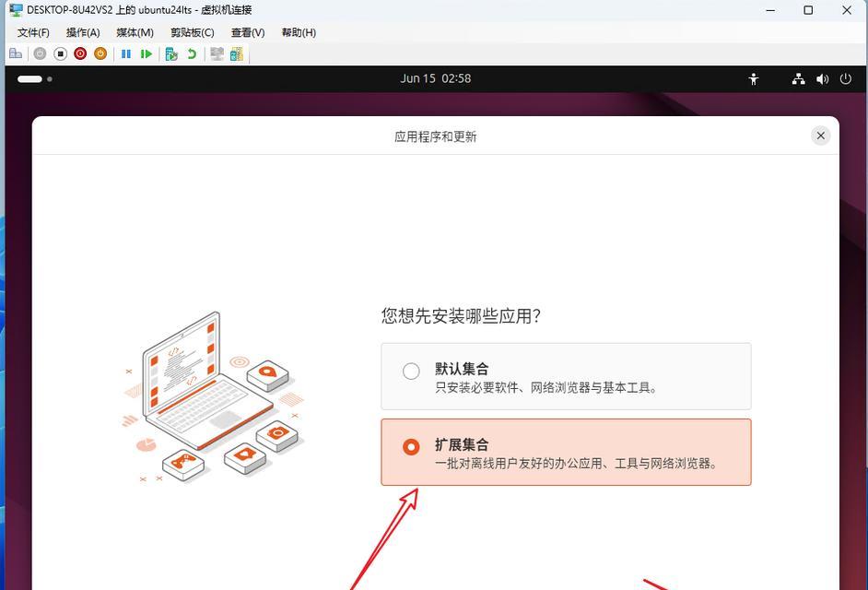Viewport: 868px width, 590px height.
Task: Open the 媒体(M) menu
Action: [x=135, y=32]
